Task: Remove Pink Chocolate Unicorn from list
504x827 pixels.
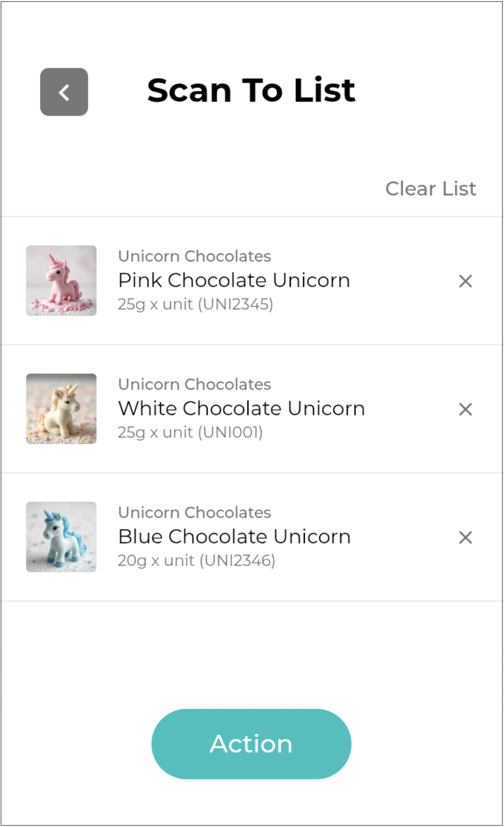Action: [x=465, y=281]
